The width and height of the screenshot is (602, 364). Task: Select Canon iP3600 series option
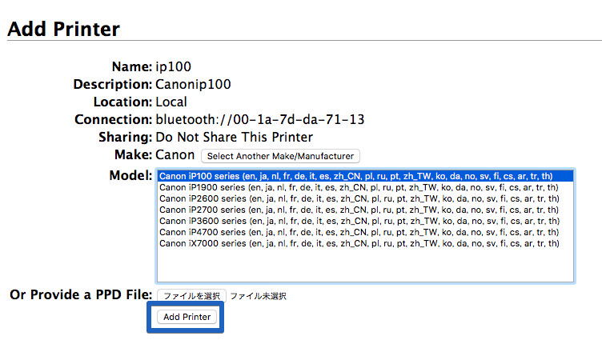[365, 221]
